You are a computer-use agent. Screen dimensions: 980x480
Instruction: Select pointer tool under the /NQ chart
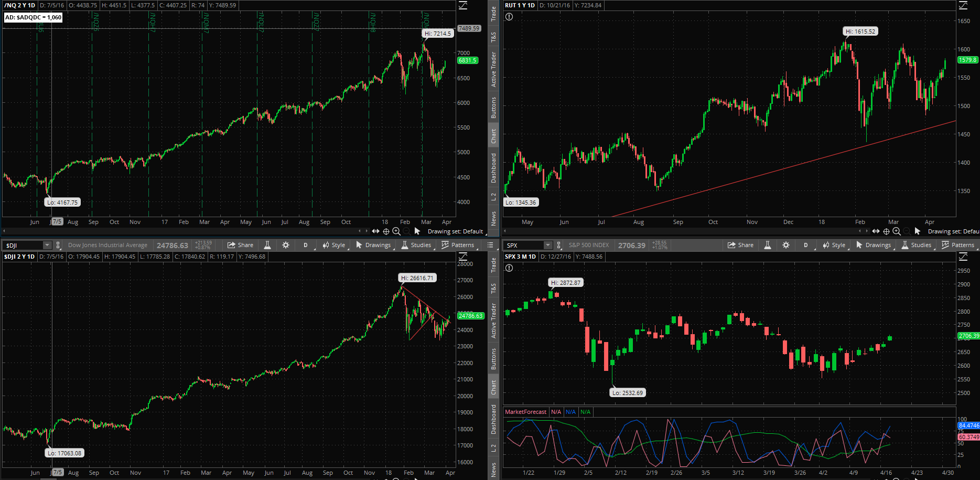click(417, 231)
